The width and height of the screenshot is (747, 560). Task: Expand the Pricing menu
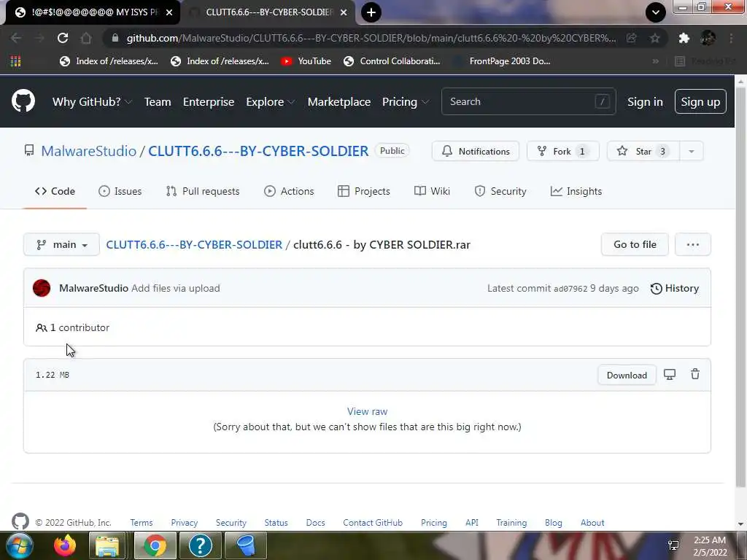click(406, 102)
